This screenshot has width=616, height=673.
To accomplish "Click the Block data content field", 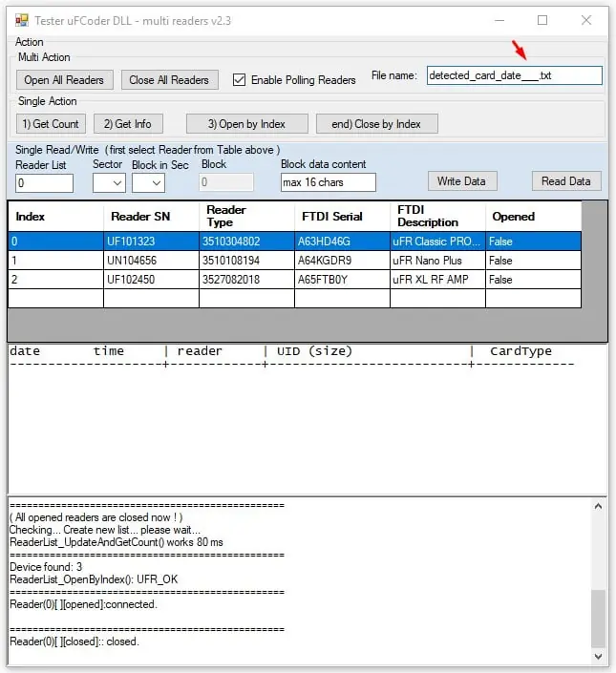I will click(x=329, y=182).
